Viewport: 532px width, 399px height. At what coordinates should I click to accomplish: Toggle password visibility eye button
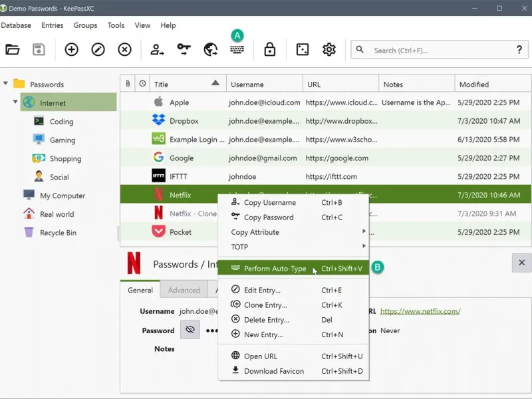click(190, 330)
